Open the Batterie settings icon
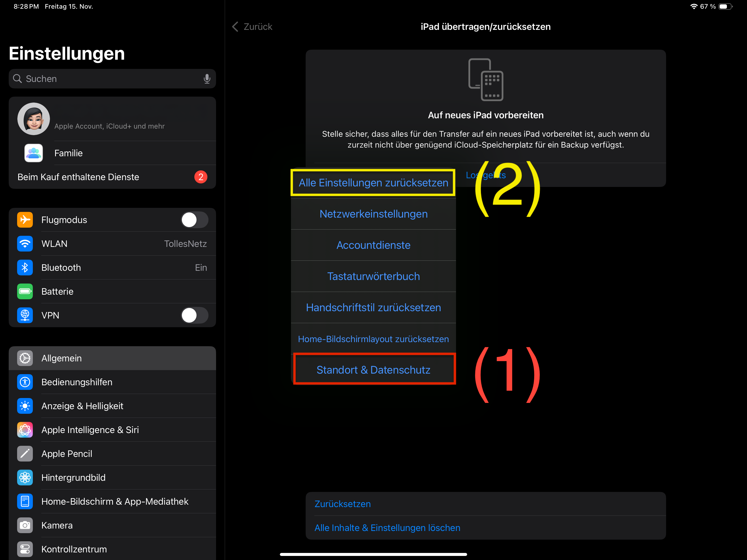 pos(25,291)
